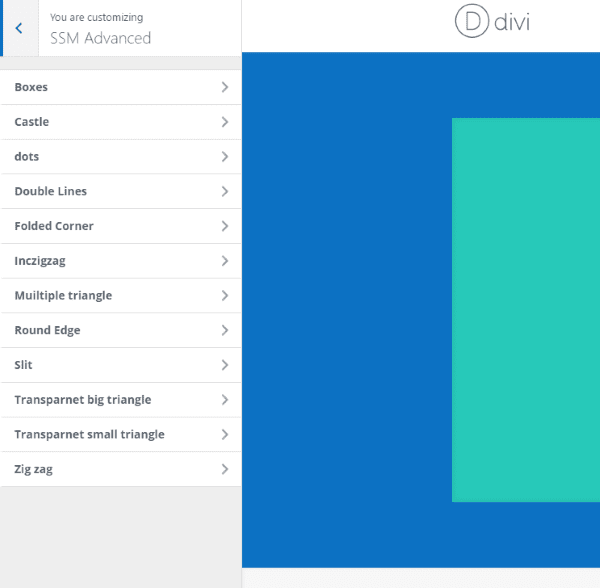Click the teal rectangle in the preview
600x588 pixels.
525,310
